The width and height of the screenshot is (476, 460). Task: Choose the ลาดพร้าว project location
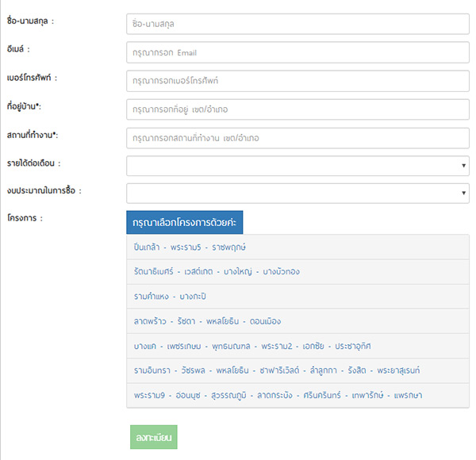click(152, 321)
